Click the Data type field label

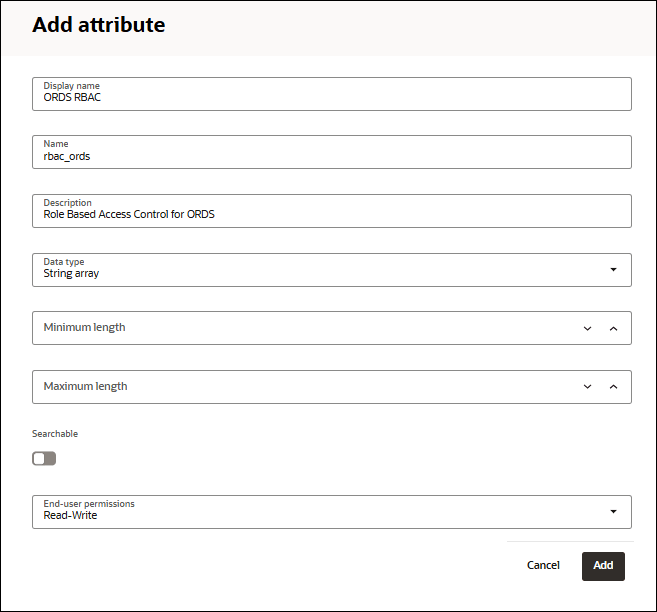(x=64, y=262)
